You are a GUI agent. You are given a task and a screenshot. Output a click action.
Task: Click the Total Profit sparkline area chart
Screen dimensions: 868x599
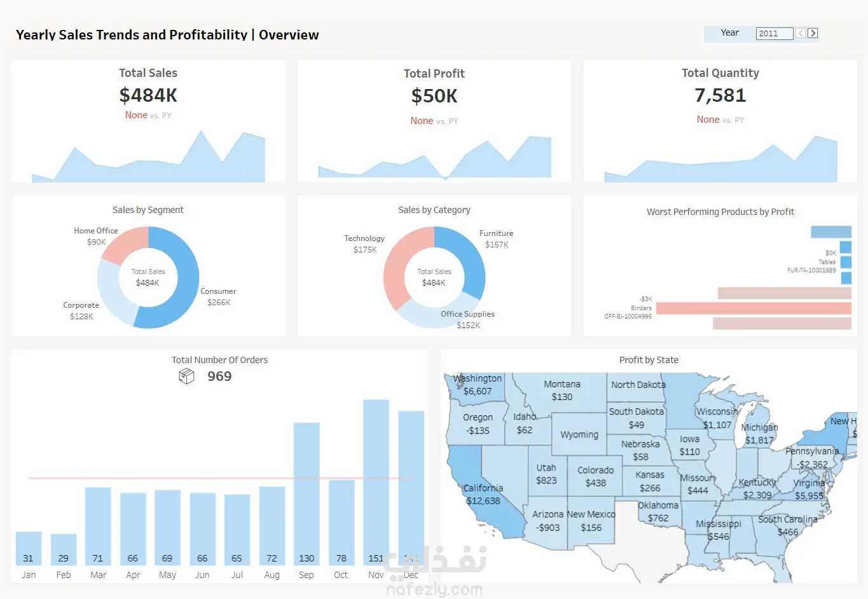click(434, 158)
